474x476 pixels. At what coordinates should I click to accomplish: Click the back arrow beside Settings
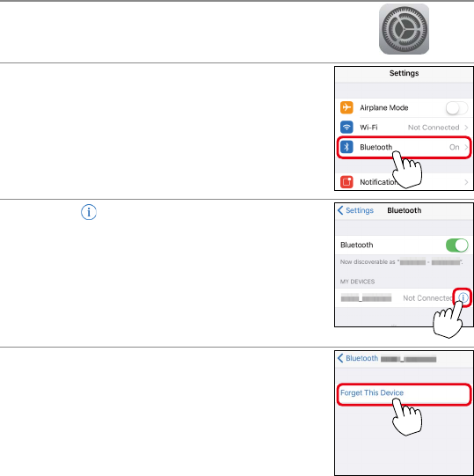click(x=340, y=210)
